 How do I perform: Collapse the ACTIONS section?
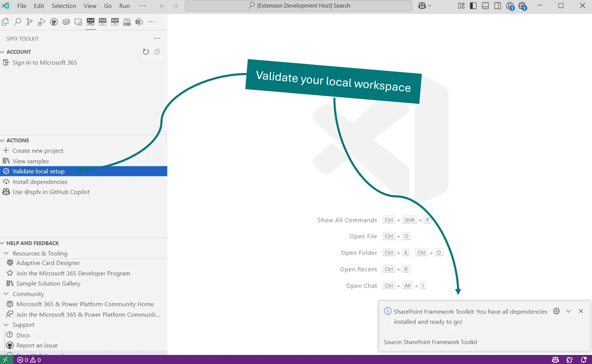15,140
